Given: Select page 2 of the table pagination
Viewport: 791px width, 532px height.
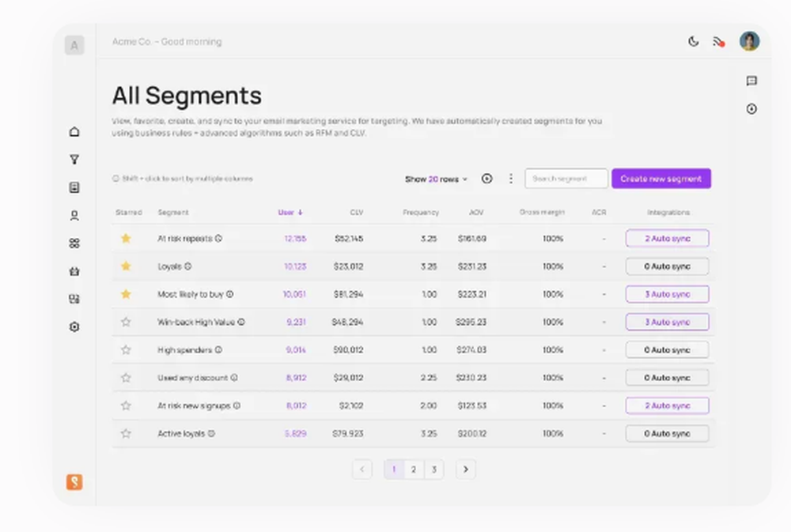Looking at the screenshot, I should (414, 469).
